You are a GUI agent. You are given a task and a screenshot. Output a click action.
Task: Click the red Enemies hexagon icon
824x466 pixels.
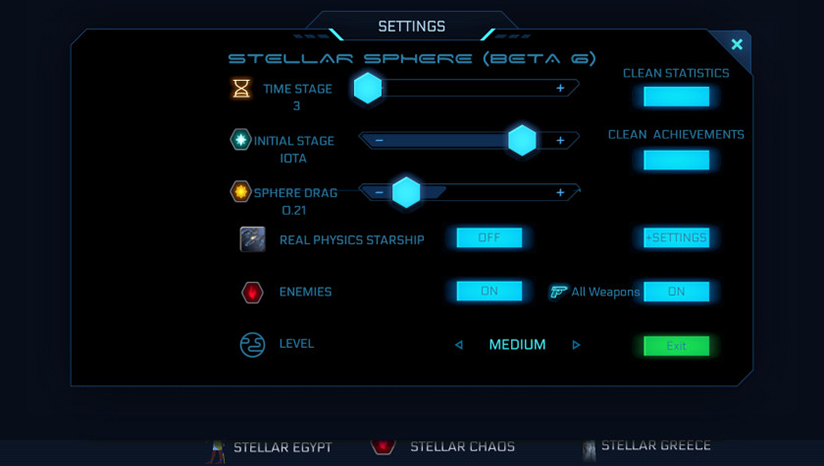[252, 292]
